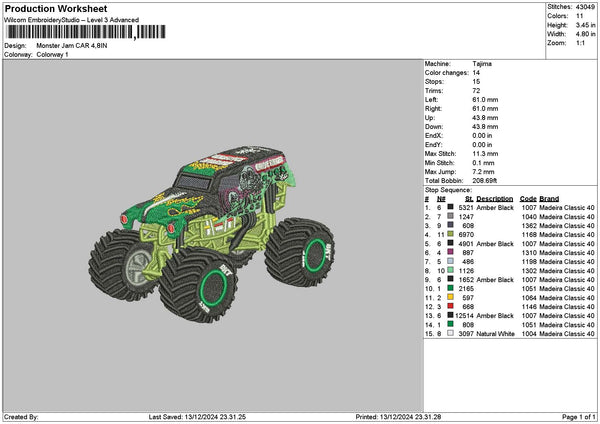This screenshot has width=600, height=424.
Task: Select the black swatch in stop 1
Action: click(x=450, y=207)
